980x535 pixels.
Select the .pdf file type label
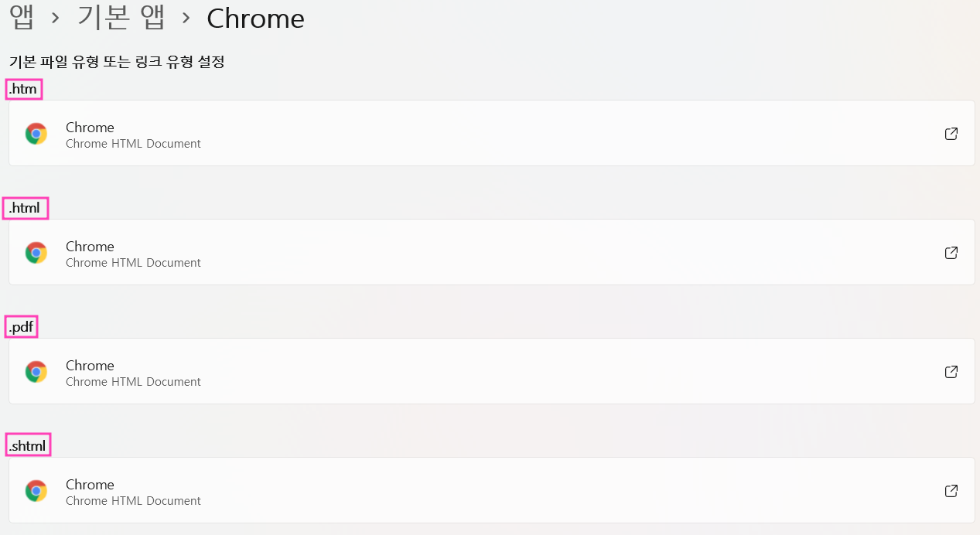click(x=22, y=328)
